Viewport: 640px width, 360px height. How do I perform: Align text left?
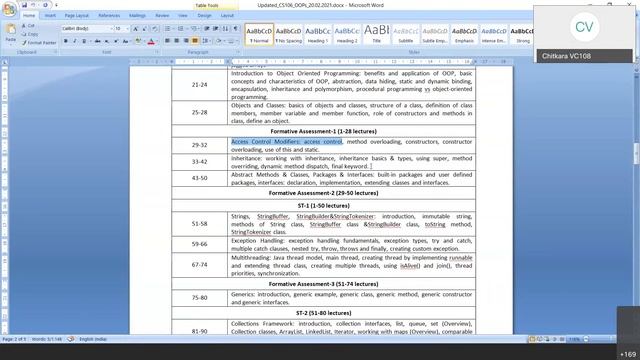pyautogui.click(x=167, y=40)
